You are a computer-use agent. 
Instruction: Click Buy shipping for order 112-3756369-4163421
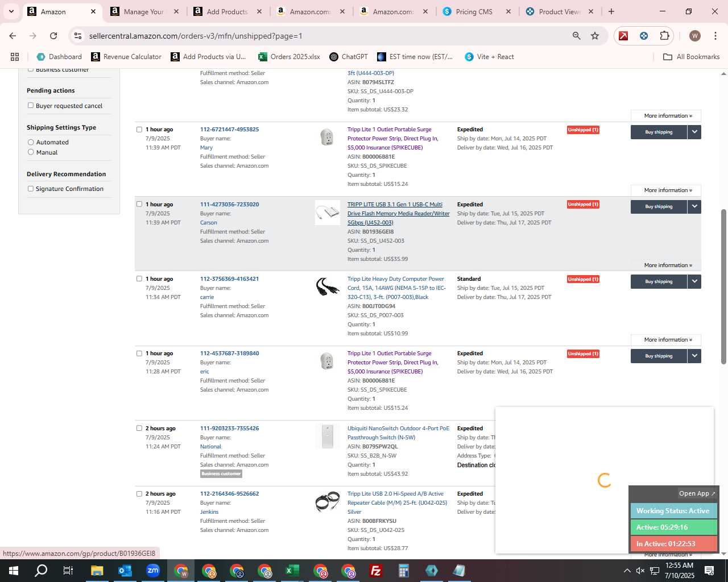[x=659, y=281]
